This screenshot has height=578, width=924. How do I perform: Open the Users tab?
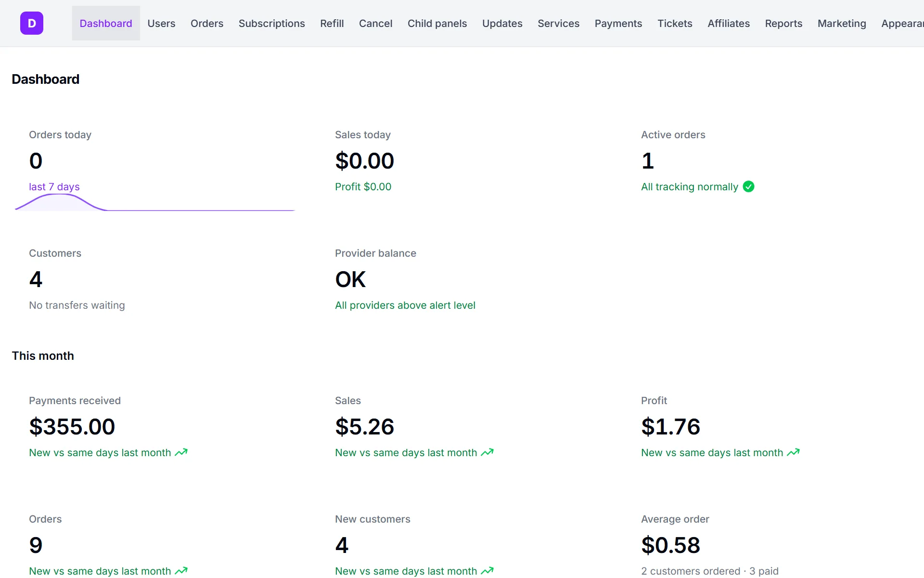pyautogui.click(x=161, y=23)
